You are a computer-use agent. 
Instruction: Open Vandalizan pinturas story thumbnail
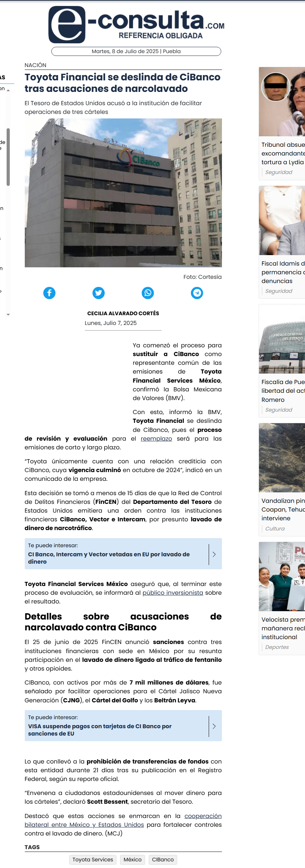(282, 458)
